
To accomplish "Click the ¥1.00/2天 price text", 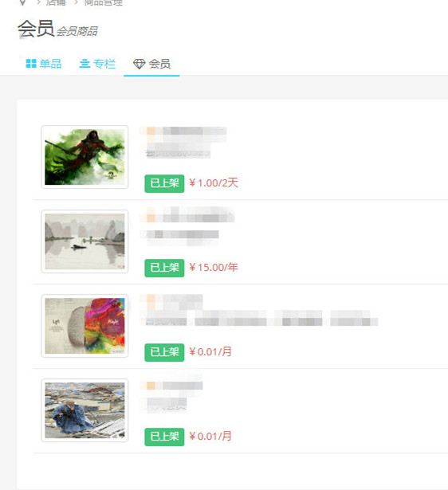I will [214, 182].
